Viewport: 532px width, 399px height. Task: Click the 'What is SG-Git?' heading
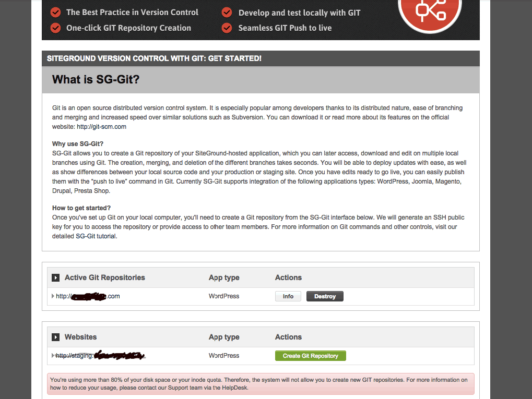pos(96,79)
